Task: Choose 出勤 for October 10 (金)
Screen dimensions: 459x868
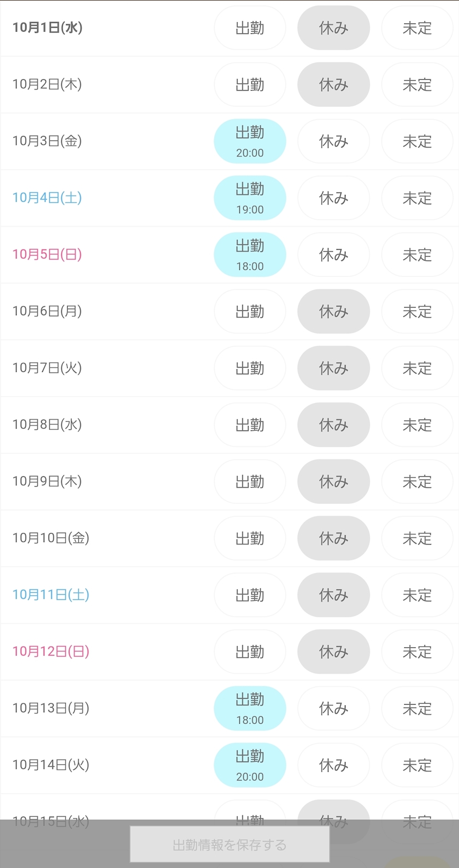Action: pos(250,539)
